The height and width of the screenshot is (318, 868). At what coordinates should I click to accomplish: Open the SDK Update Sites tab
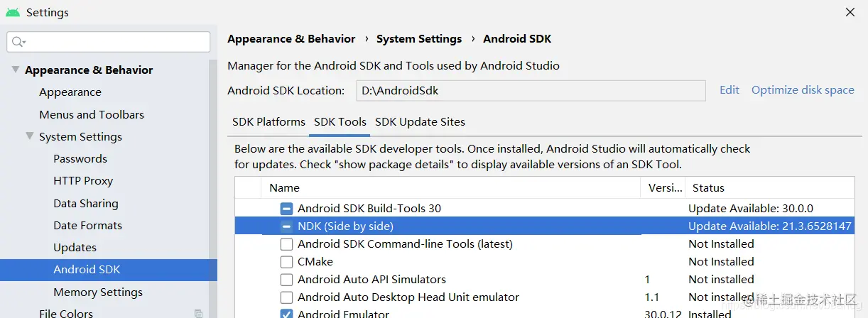pyautogui.click(x=420, y=122)
